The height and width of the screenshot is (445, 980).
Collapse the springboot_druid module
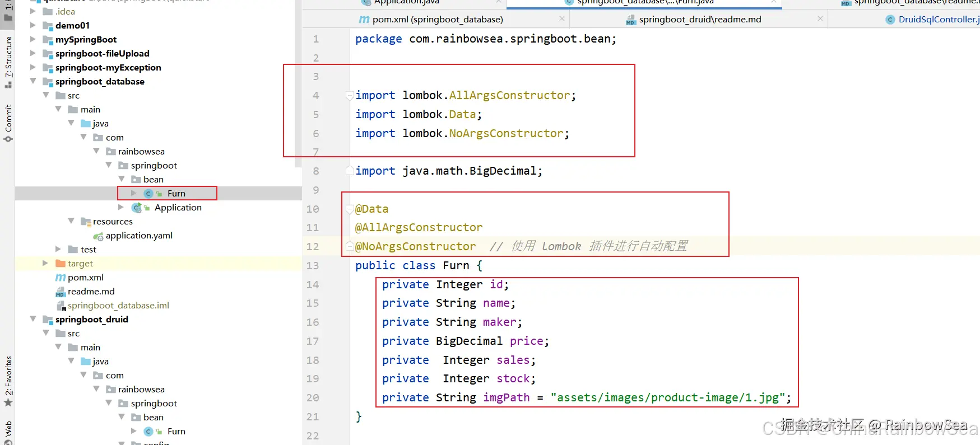(32, 319)
